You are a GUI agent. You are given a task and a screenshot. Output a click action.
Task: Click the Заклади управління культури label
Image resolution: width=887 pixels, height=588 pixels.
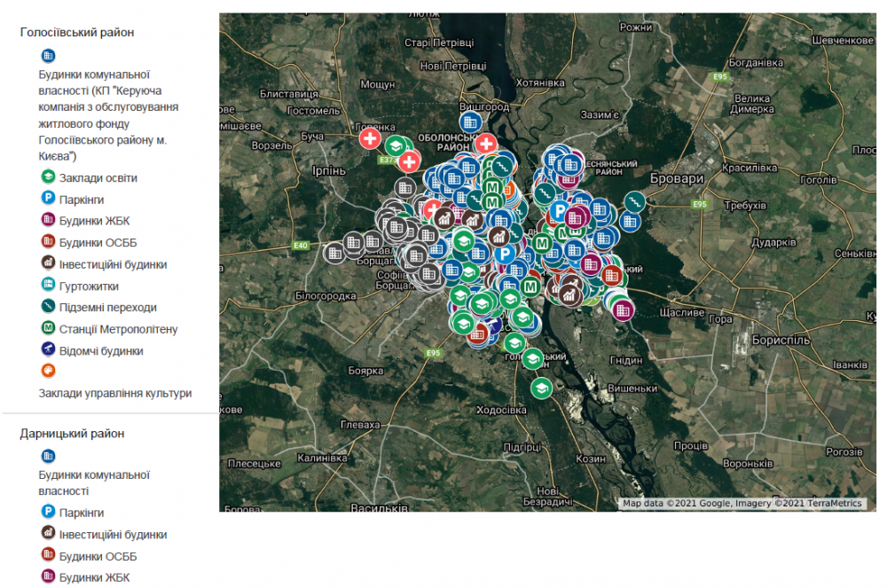(x=115, y=393)
